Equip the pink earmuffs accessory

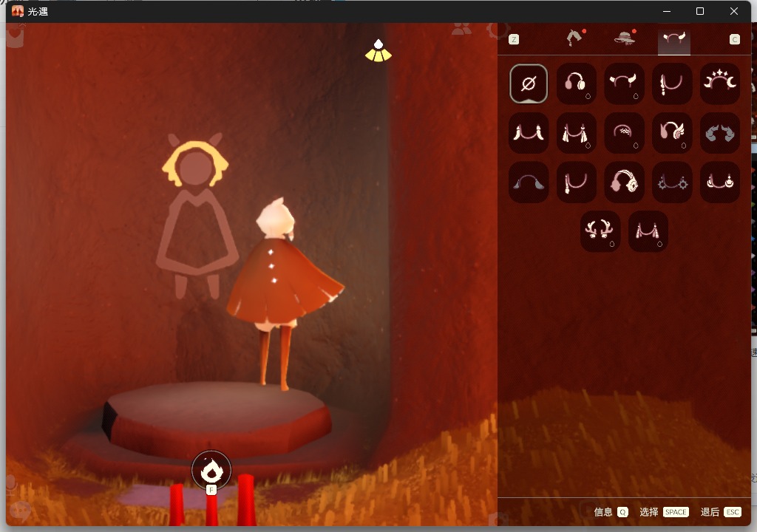tap(576, 83)
